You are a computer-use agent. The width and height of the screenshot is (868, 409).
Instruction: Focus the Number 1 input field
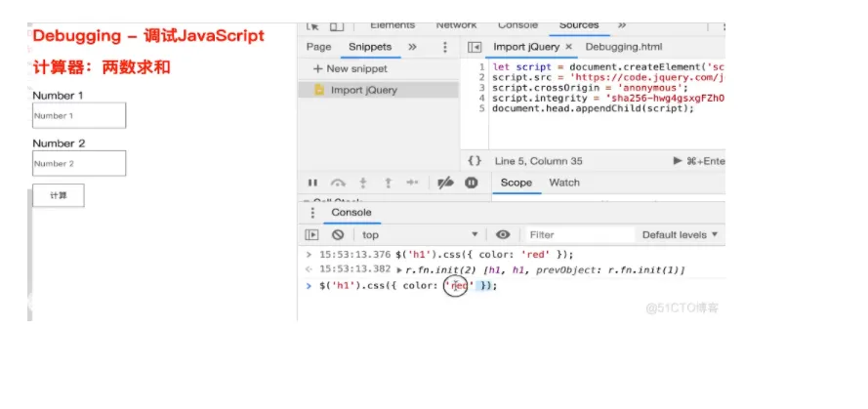coord(79,115)
